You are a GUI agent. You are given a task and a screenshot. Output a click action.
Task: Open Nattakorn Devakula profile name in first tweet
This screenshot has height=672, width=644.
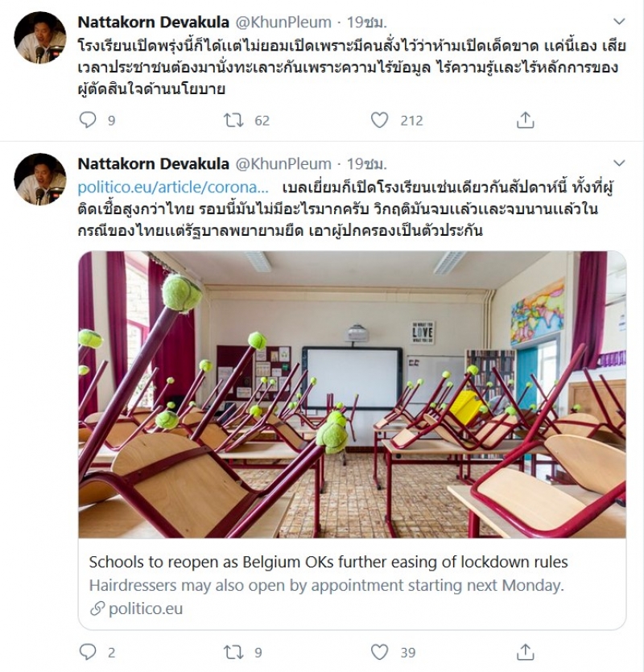pos(154,22)
